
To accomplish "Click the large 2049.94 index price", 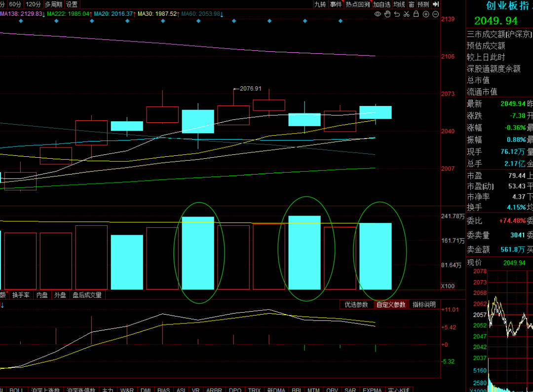I will pyautogui.click(x=496, y=21).
